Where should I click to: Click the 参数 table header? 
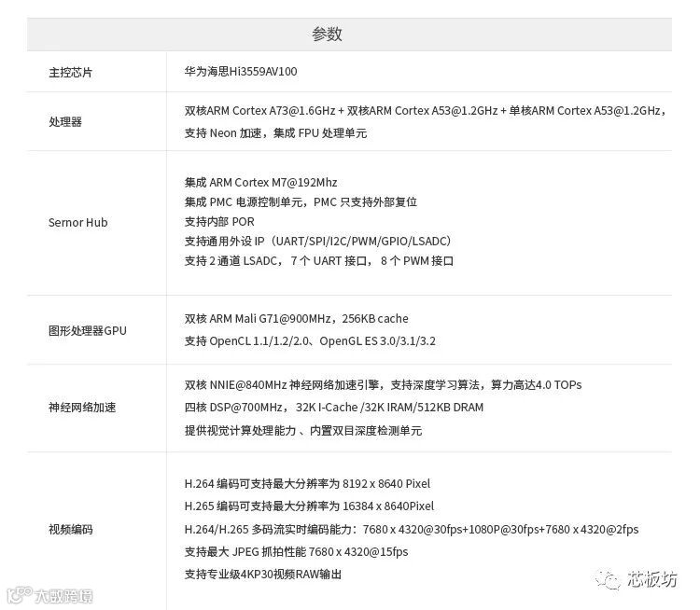pyautogui.click(x=349, y=35)
